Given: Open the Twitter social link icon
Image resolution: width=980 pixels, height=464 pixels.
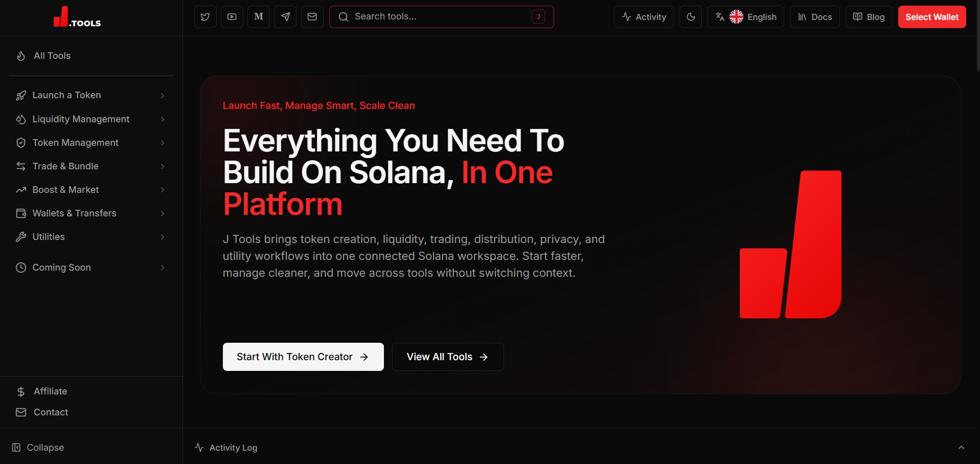Looking at the screenshot, I should coord(206,17).
